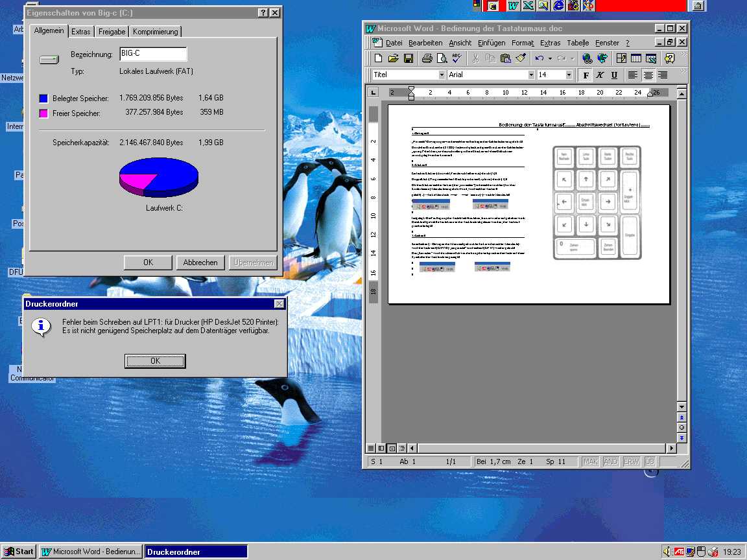Jump to next page browse arrow
The image size is (747, 560).
682,437
